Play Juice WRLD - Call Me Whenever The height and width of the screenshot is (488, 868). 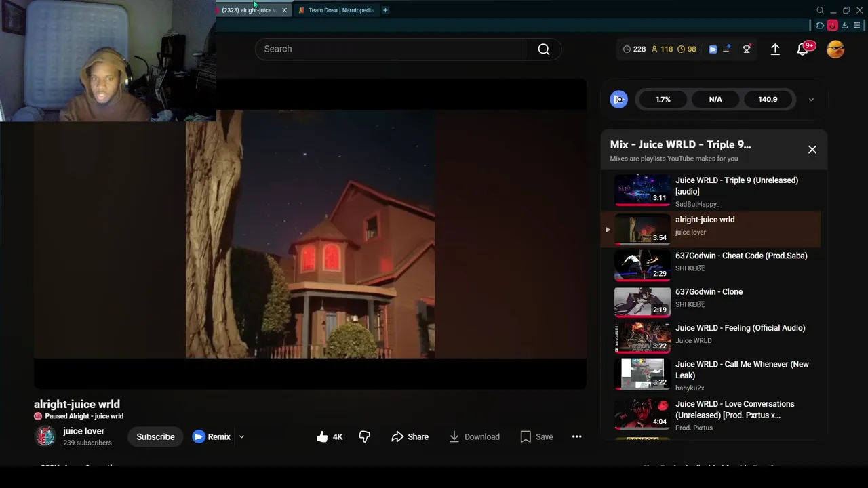point(710,375)
